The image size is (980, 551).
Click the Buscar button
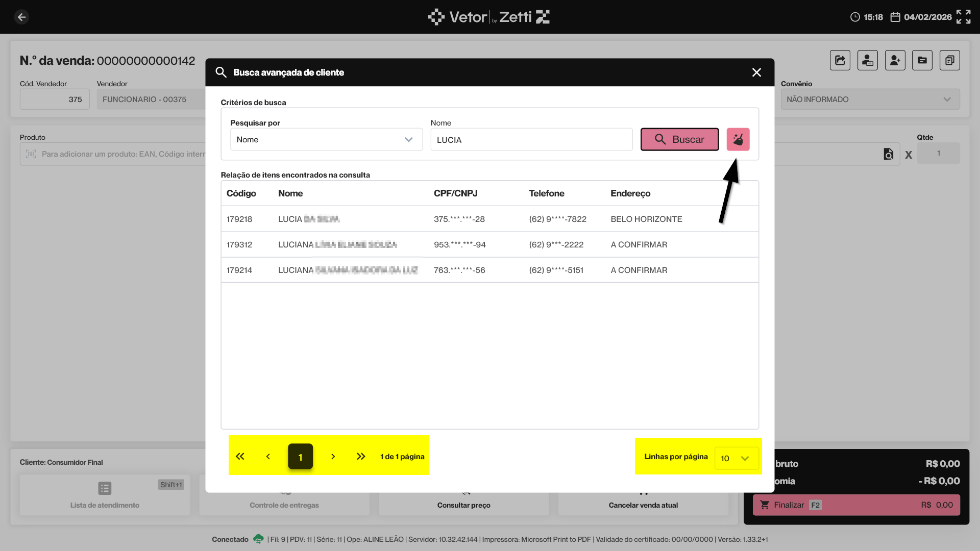(679, 139)
